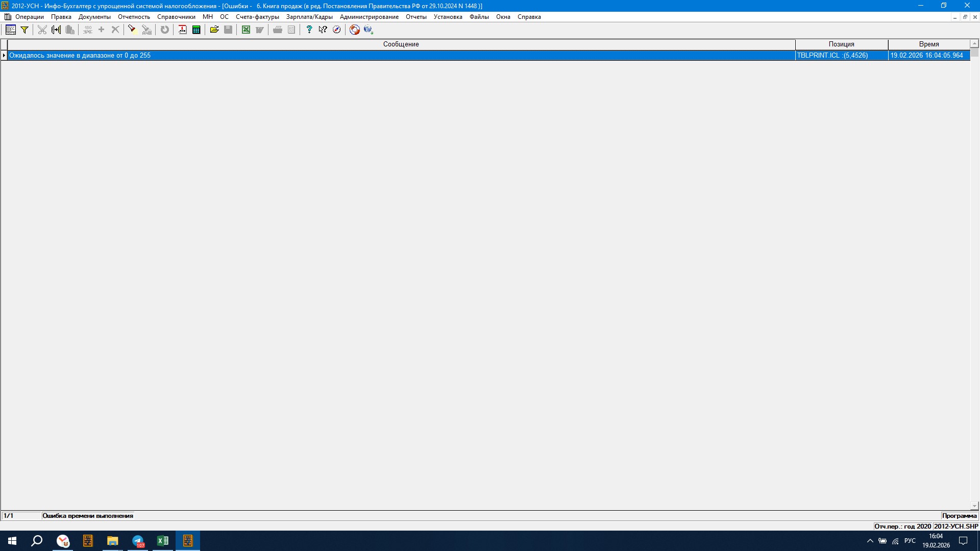Click the scrollbar down arrow
The width and height of the screenshot is (980, 551).
coord(974,506)
